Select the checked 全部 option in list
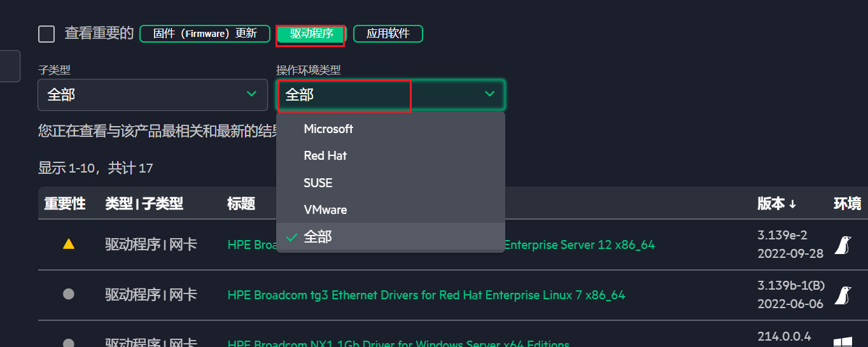868x347 pixels. (318, 237)
